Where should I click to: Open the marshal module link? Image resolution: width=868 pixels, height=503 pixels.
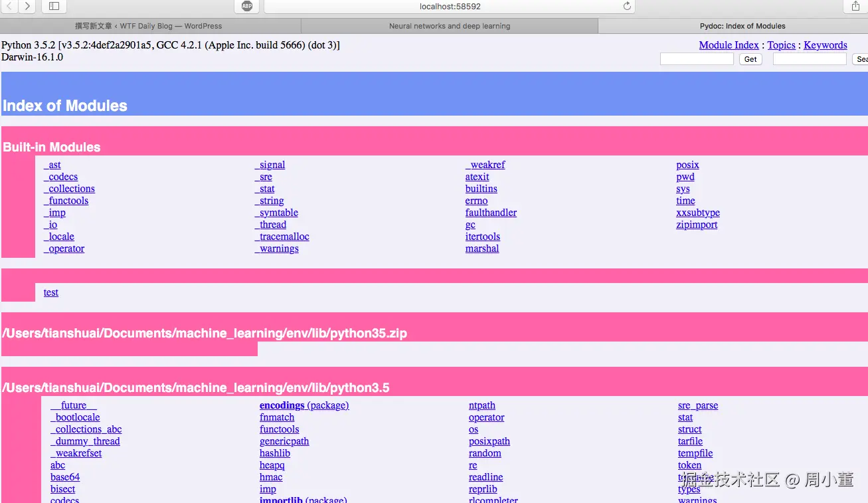click(x=482, y=249)
